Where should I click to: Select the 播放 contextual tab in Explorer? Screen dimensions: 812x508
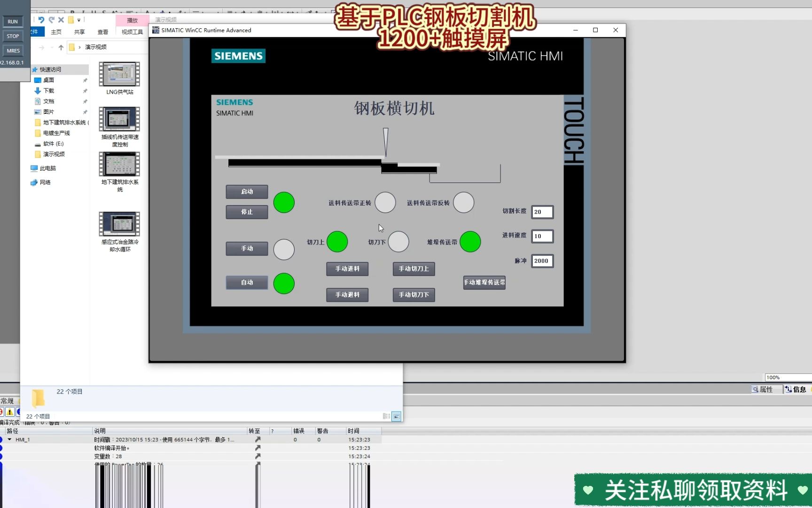pyautogui.click(x=133, y=20)
